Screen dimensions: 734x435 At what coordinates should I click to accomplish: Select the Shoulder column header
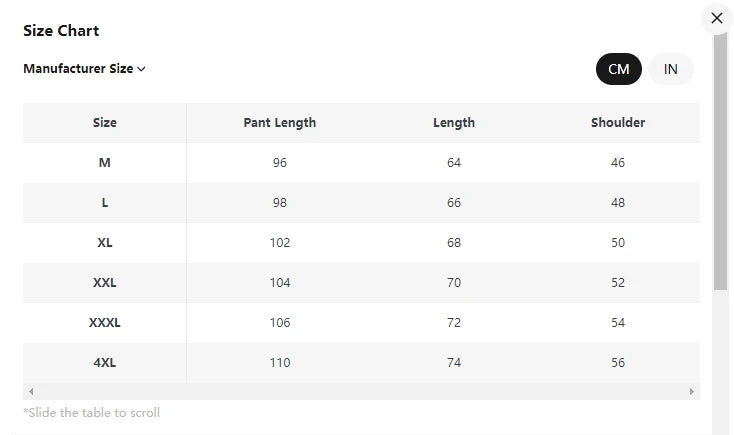coord(618,123)
